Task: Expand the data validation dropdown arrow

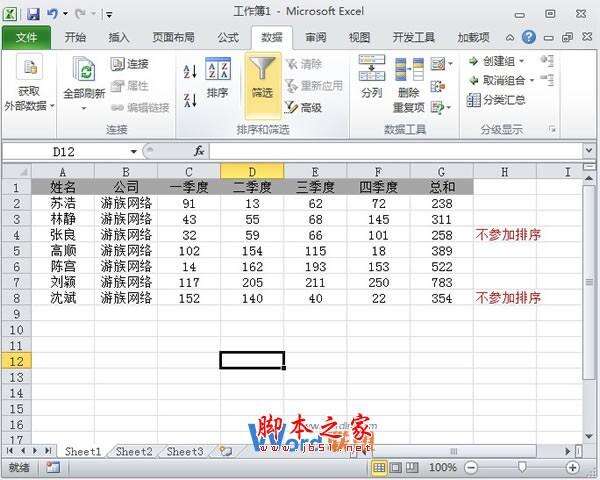Action: pyautogui.click(x=450, y=64)
